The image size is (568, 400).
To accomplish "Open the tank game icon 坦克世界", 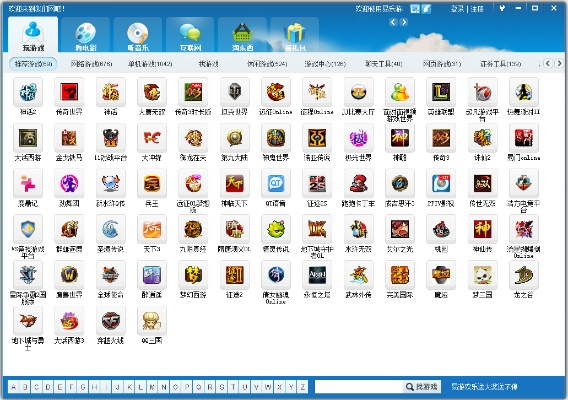I will pos(234,92).
